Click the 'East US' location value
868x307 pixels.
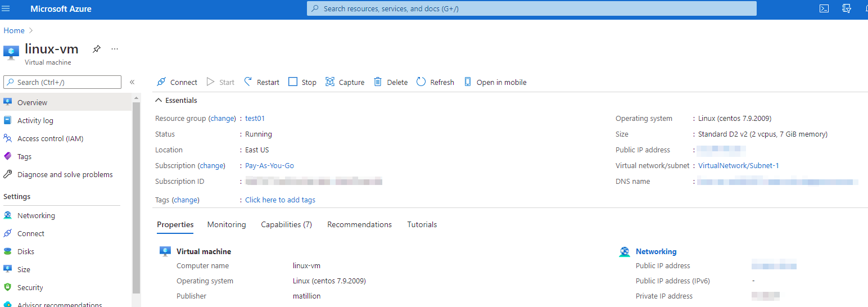tap(257, 150)
